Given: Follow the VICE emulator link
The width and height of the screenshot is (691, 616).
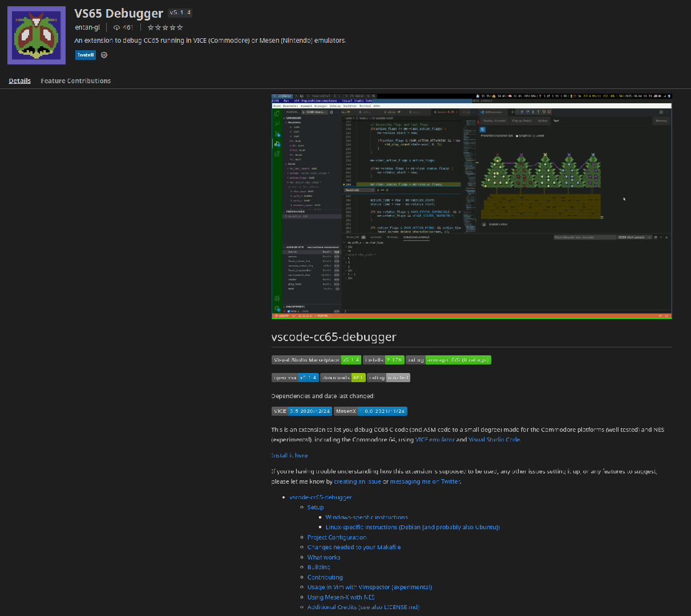Looking at the screenshot, I should [435, 440].
